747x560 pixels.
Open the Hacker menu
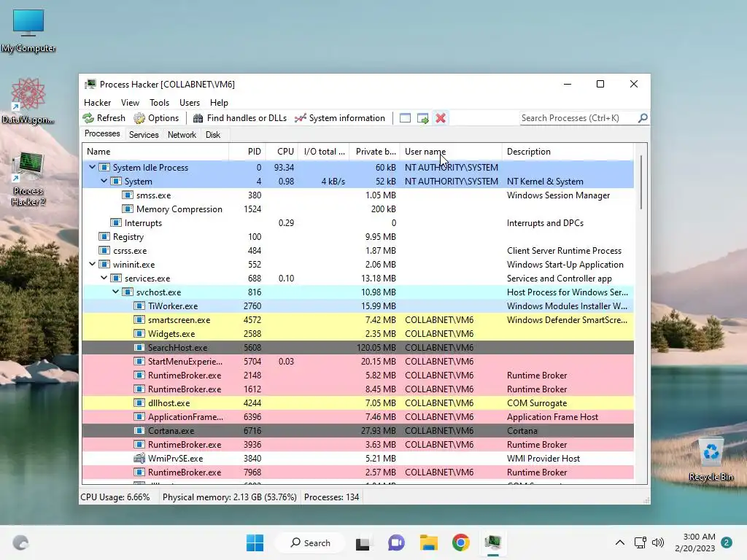[97, 102]
